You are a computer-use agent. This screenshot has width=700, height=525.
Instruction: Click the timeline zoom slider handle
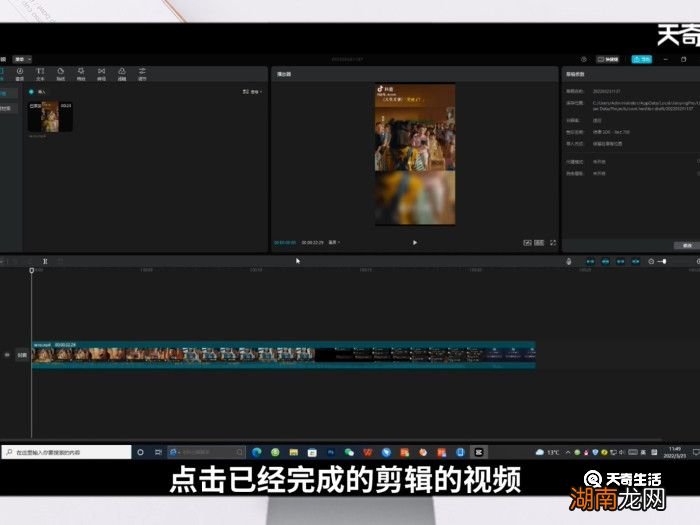pos(664,261)
